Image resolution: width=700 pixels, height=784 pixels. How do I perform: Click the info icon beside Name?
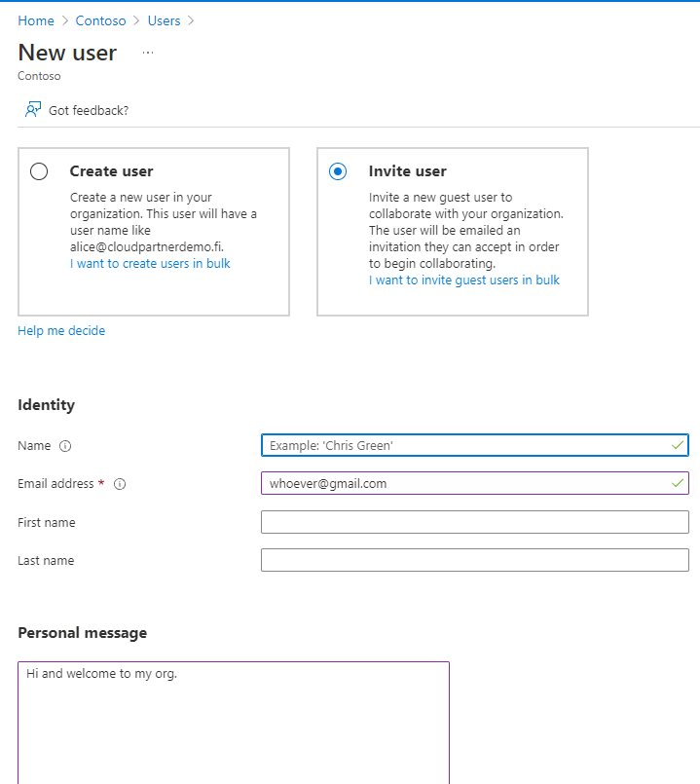(66, 446)
